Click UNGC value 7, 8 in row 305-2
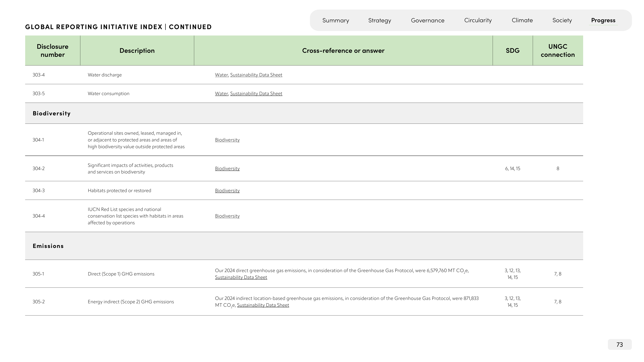 tap(558, 302)
